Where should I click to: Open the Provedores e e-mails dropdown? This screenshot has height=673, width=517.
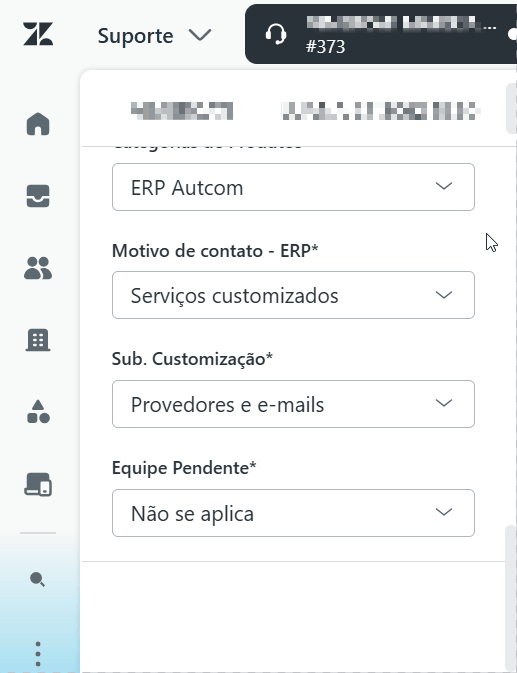pos(293,404)
